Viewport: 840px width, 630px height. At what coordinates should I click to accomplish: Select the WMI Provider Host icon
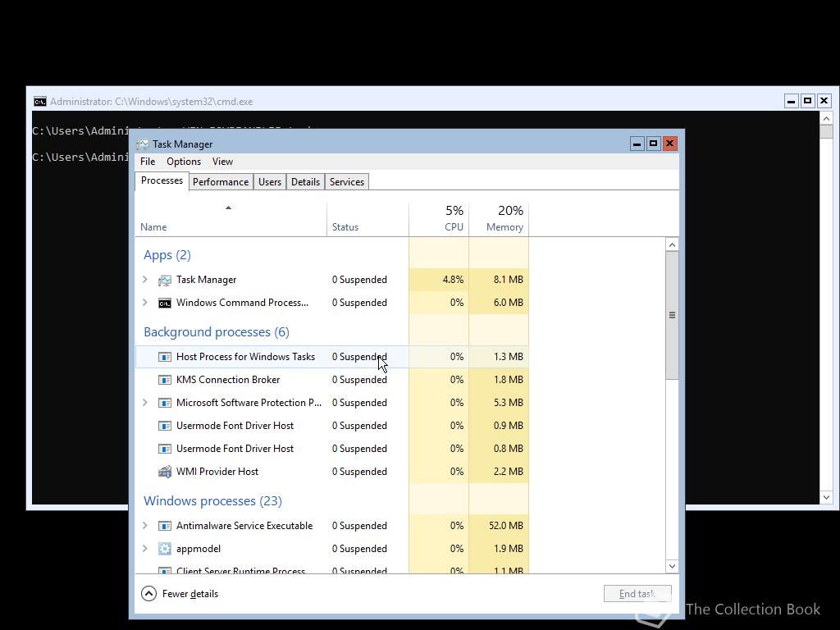[x=164, y=472]
